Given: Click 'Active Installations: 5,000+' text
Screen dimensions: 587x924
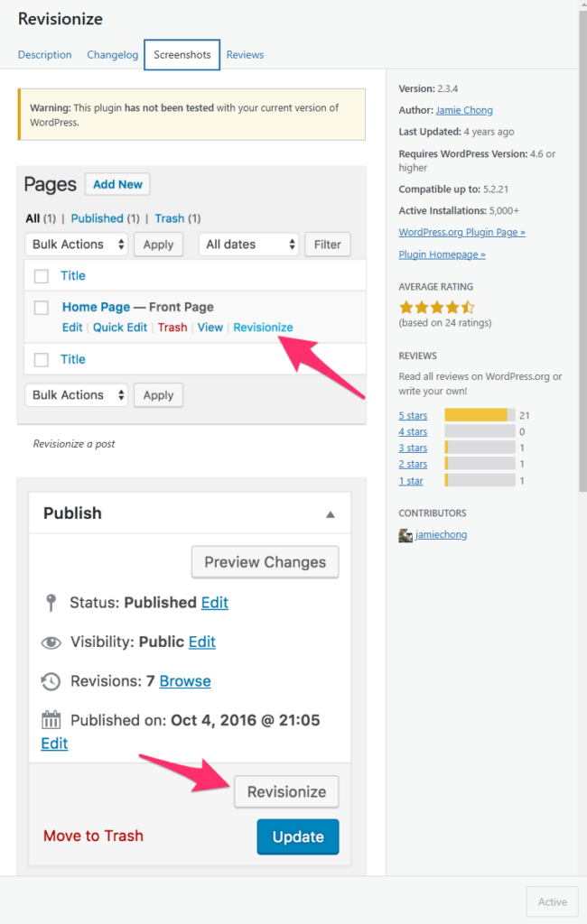Looking at the screenshot, I should click(x=459, y=211).
